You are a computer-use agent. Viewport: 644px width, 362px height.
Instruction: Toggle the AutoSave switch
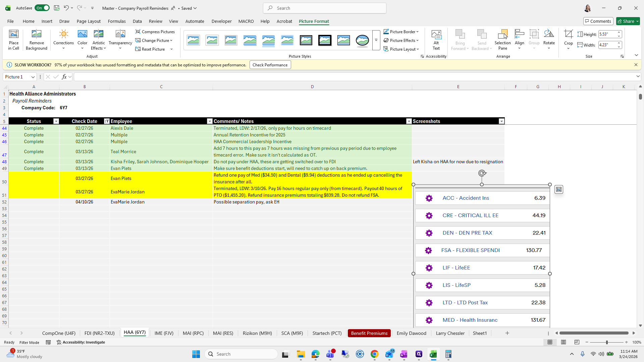[42, 8]
